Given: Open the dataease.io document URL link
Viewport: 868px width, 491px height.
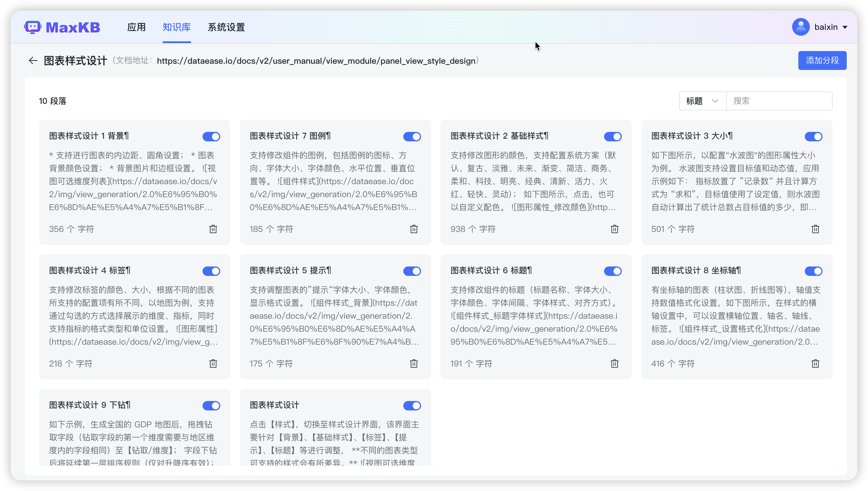Looking at the screenshot, I should click(316, 61).
